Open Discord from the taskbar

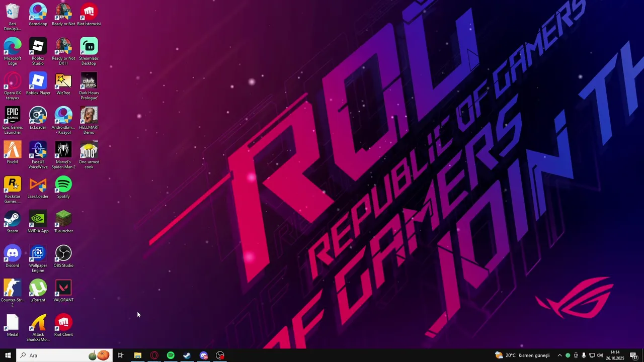point(203,355)
